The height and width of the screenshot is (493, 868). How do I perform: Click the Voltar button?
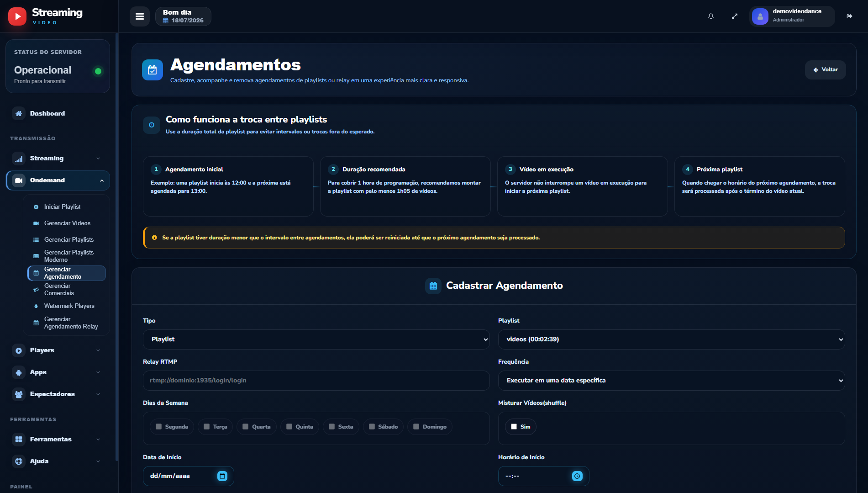click(826, 70)
